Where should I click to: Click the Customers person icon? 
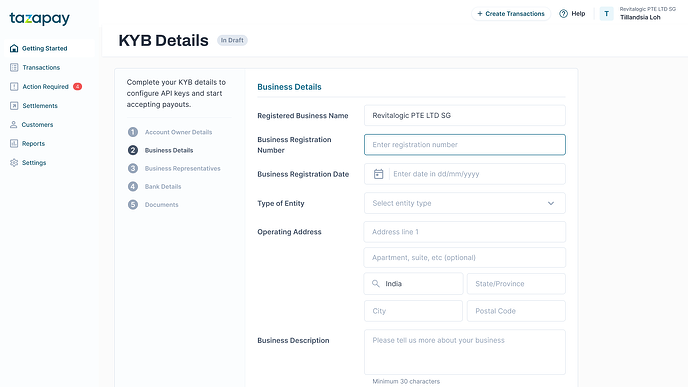click(14, 125)
